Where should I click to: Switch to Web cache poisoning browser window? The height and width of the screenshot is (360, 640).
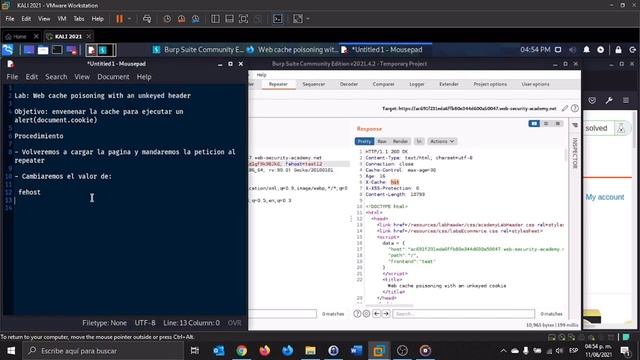click(x=293, y=50)
